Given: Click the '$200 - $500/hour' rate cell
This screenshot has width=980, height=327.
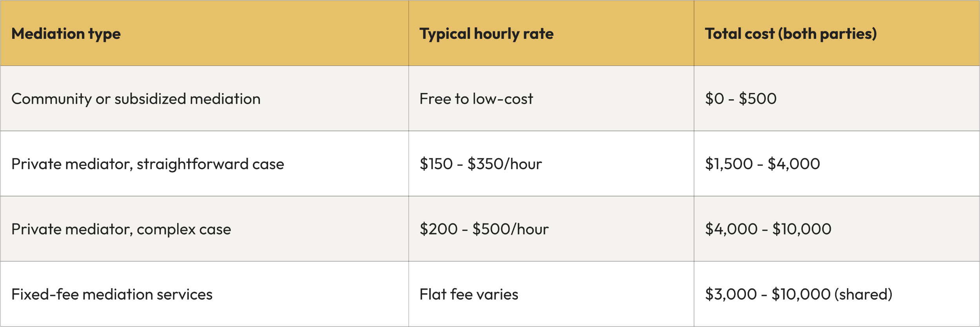Looking at the screenshot, I should pos(484,229).
